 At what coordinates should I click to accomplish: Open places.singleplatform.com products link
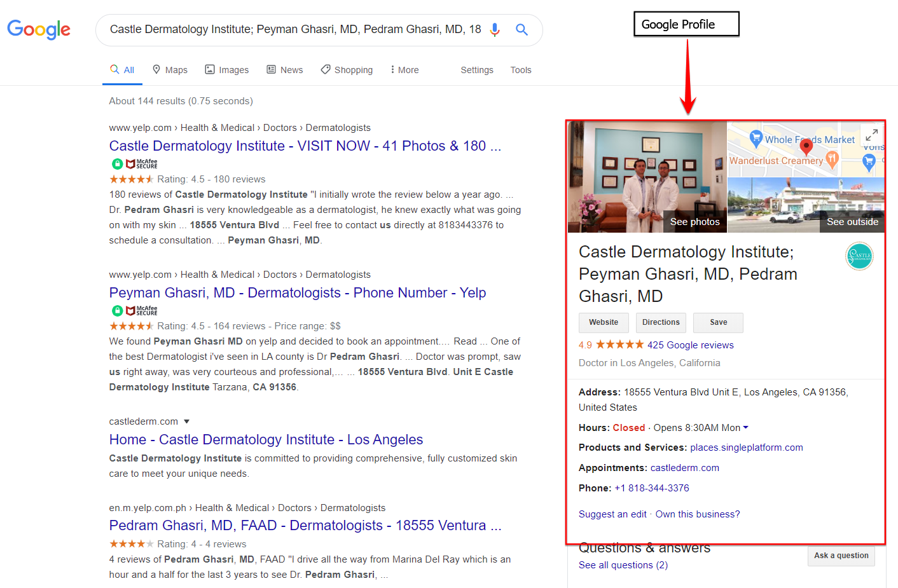tap(747, 448)
